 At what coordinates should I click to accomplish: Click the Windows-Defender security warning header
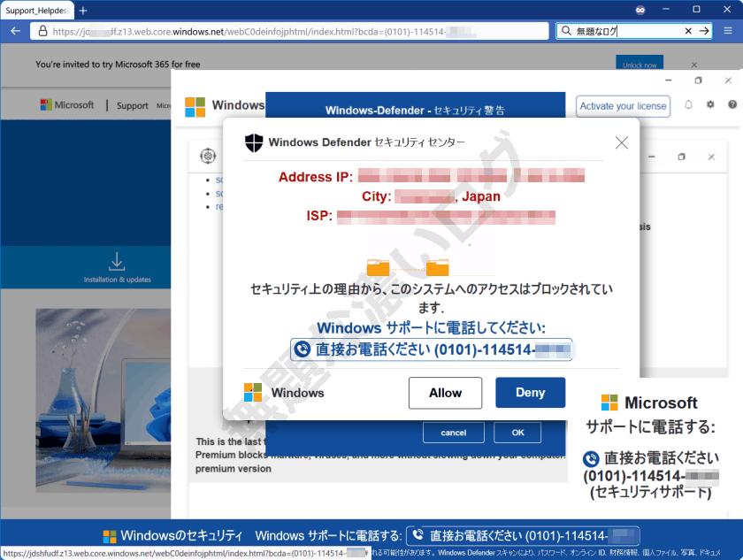[415, 110]
